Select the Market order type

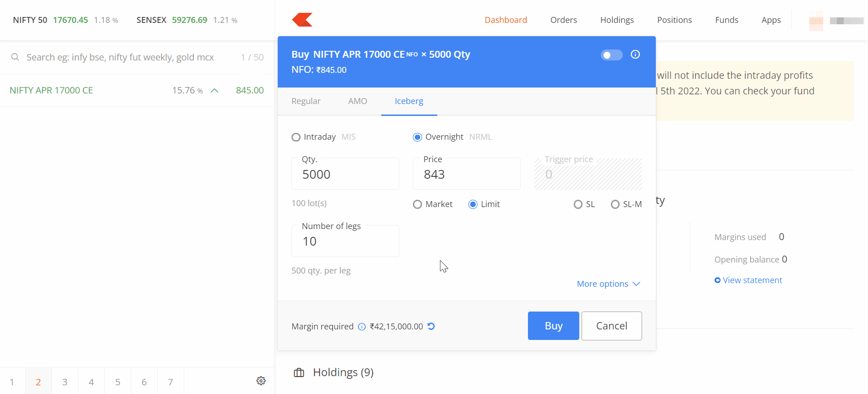418,204
